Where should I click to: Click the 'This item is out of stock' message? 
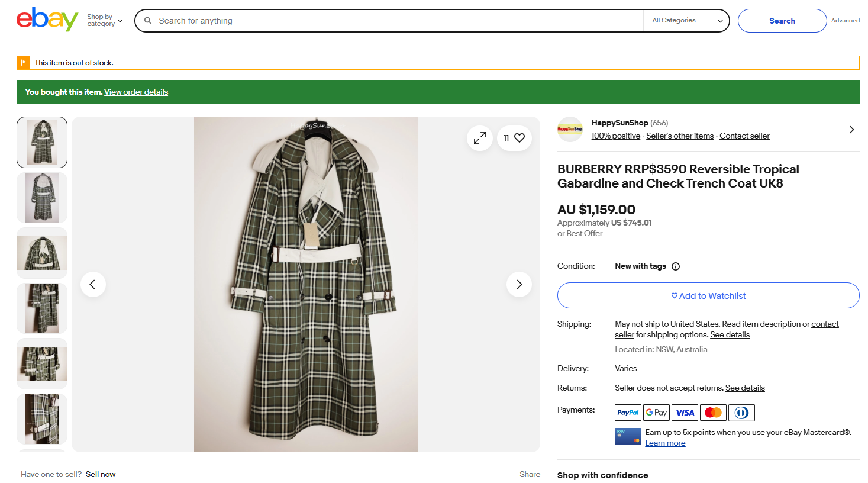click(x=74, y=63)
